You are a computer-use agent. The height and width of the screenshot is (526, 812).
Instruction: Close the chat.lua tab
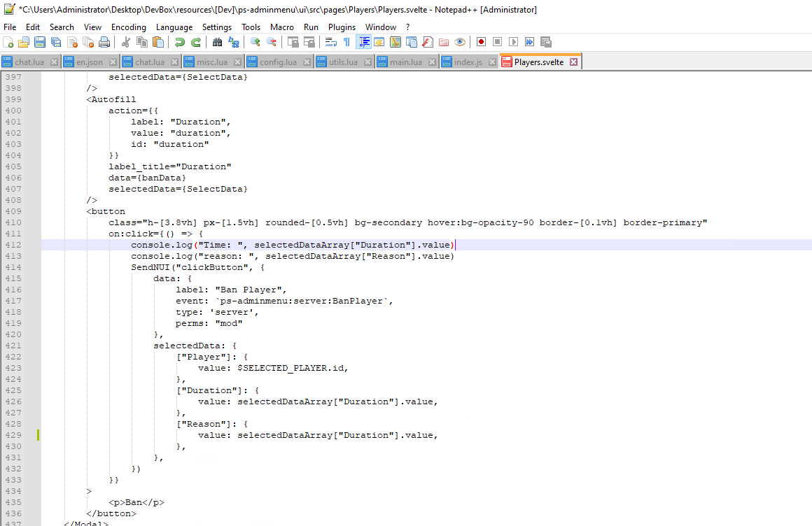click(x=53, y=61)
